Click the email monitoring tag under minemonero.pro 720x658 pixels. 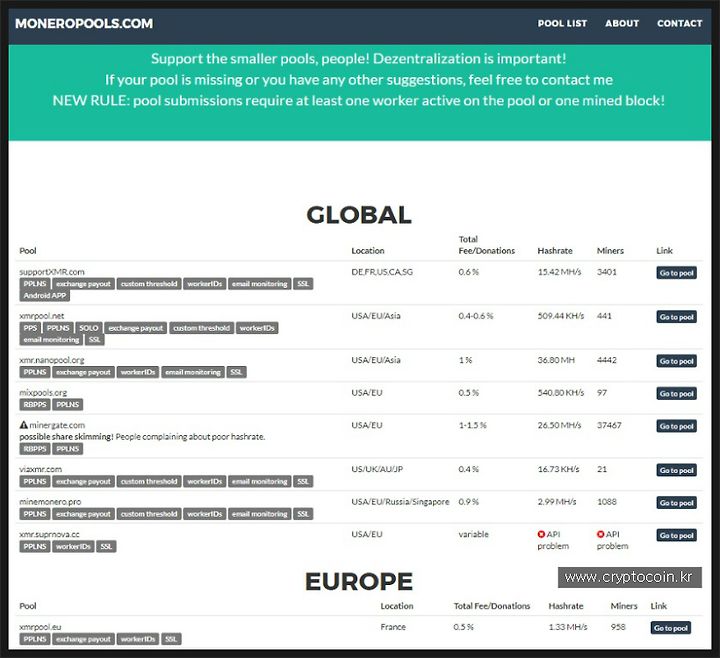pyautogui.click(x=259, y=514)
